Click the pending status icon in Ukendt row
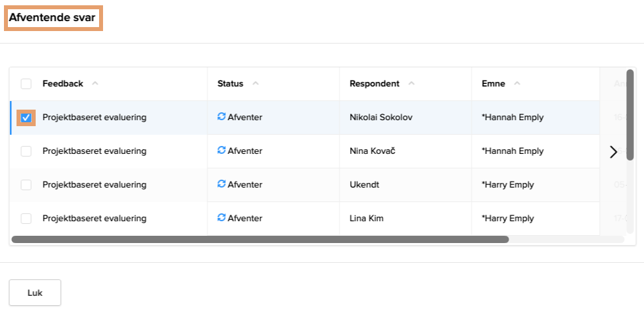 pyautogui.click(x=221, y=184)
